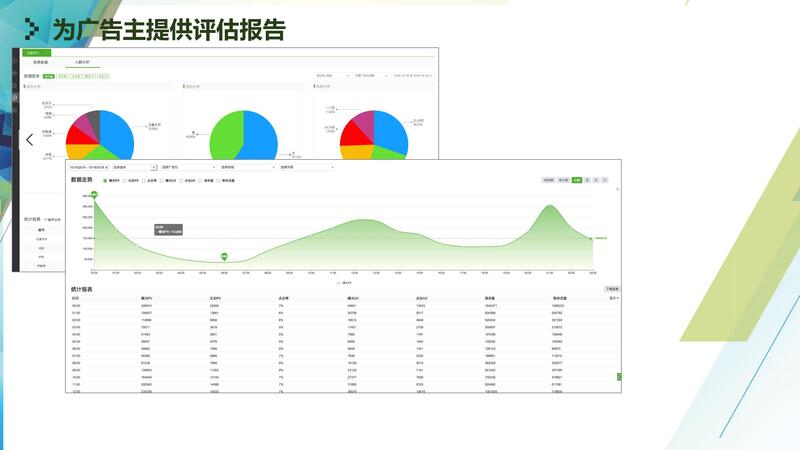
Task: Click the rightmost small chart-type icon in 数据走势
Action: point(604,180)
